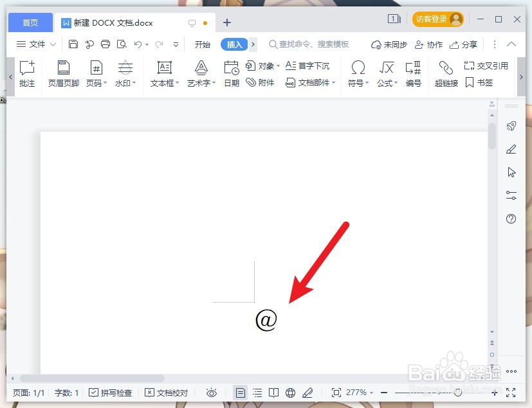Toggle 文档校对 document proofreading
The width and height of the screenshot is (532, 408).
pos(166,393)
